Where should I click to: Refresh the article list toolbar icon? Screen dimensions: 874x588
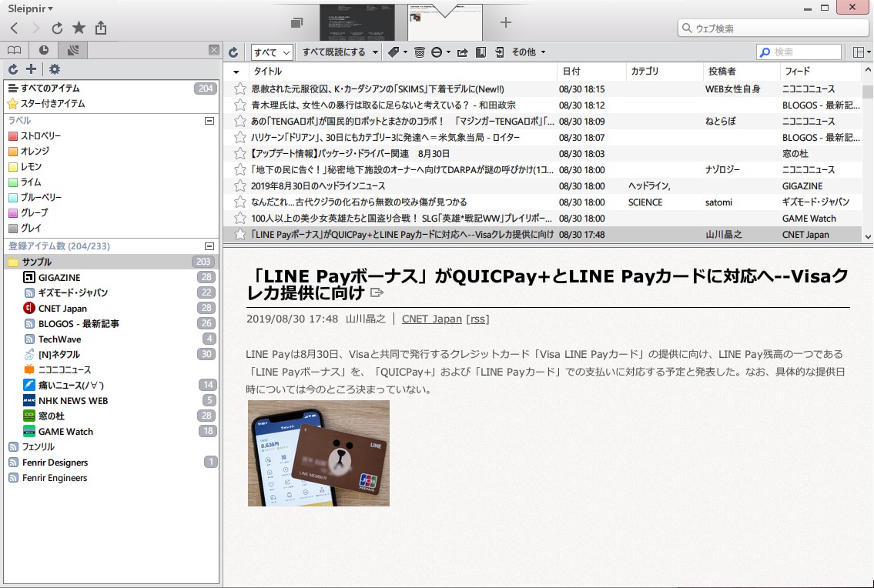(x=233, y=52)
